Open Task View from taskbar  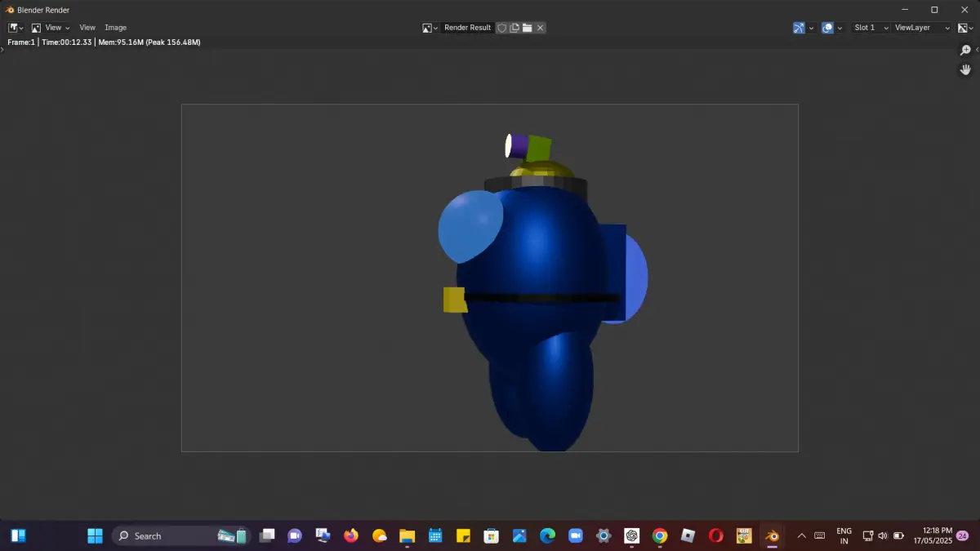(x=267, y=535)
